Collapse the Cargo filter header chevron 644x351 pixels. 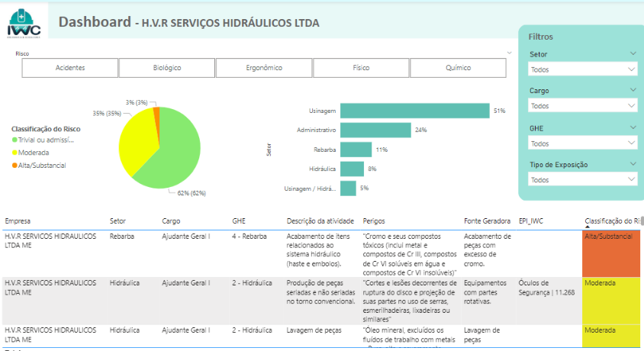633,90
